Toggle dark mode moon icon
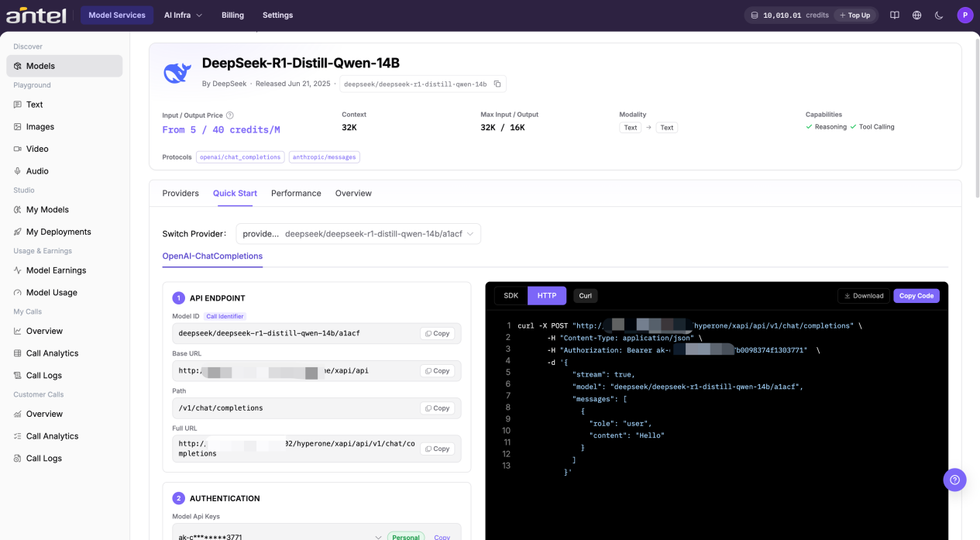Image resolution: width=980 pixels, height=540 pixels. click(939, 15)
